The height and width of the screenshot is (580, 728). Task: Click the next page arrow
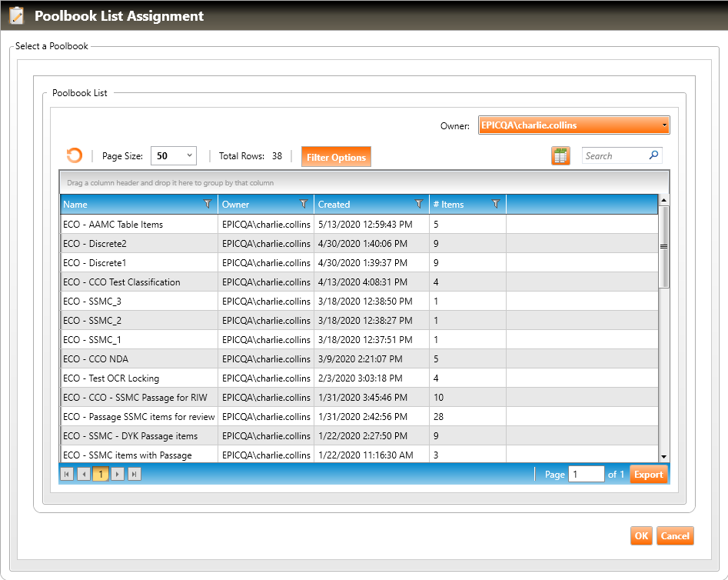click(117, 475)
